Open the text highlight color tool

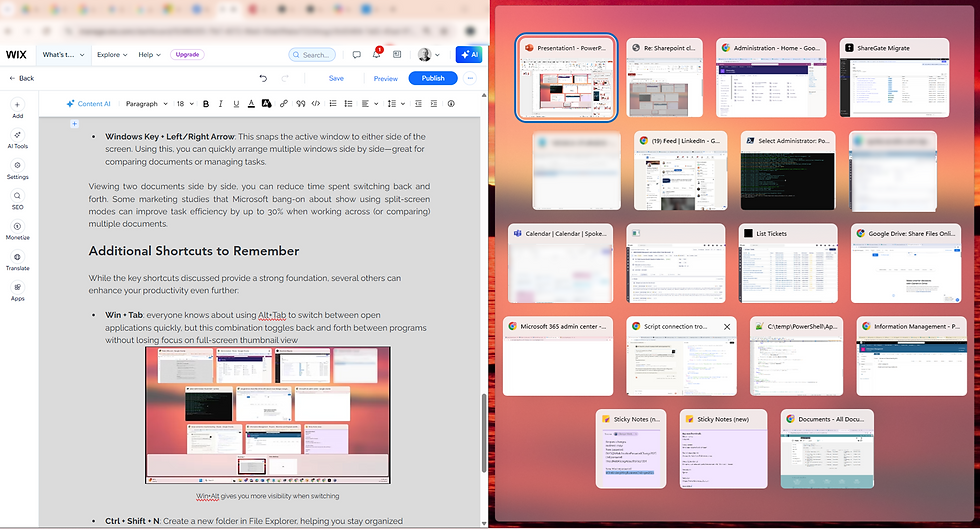tap(266, 104)
